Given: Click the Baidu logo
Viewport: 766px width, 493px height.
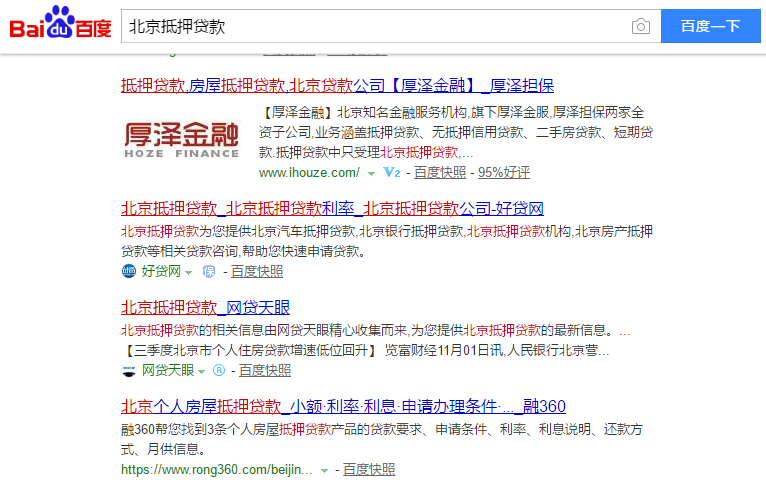Looking at the screenshot, I should coord(61,23).
